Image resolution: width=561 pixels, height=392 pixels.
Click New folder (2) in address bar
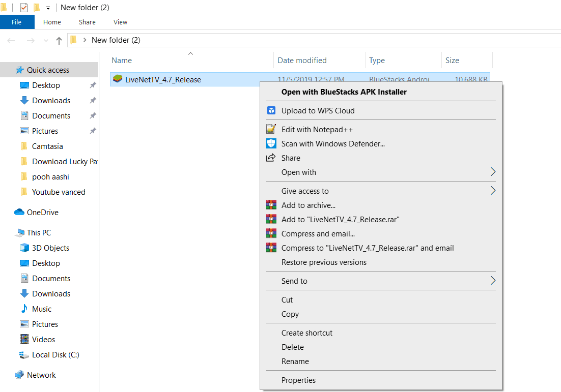coord(116,40)
